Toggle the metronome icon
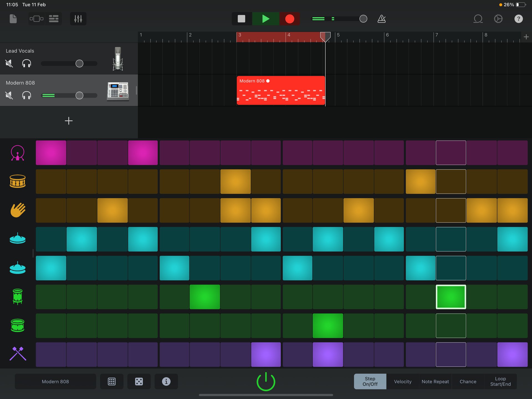Image resolution: width=532 pixels, height=399 pixels. click(382, 19)
